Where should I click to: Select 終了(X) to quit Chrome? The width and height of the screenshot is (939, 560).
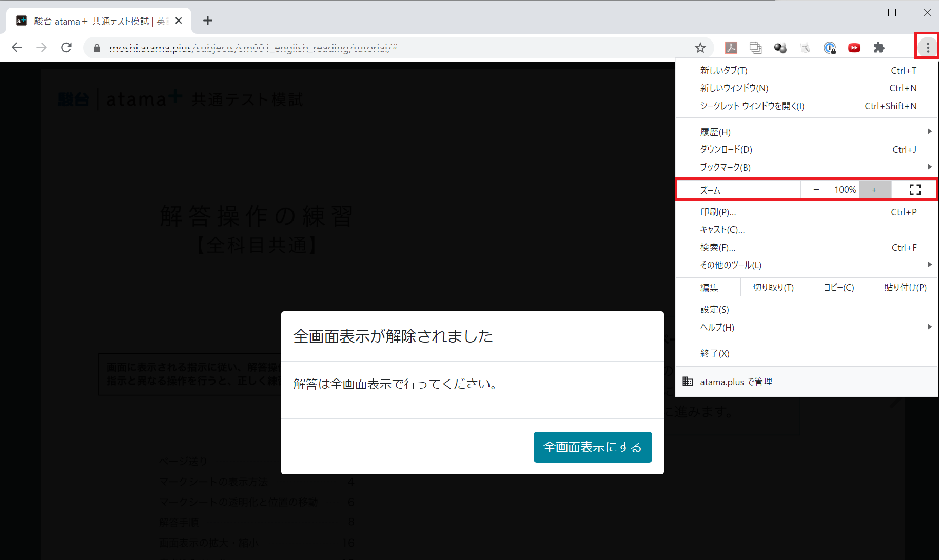(x=807, y=353)
